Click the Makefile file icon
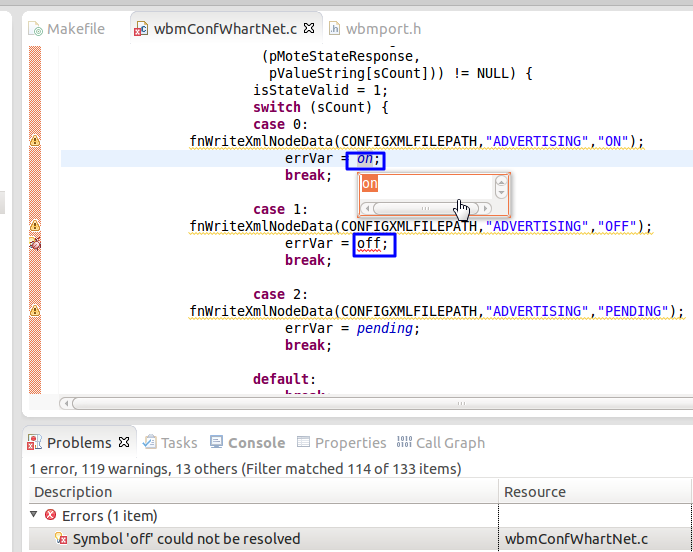 point(35,29)
